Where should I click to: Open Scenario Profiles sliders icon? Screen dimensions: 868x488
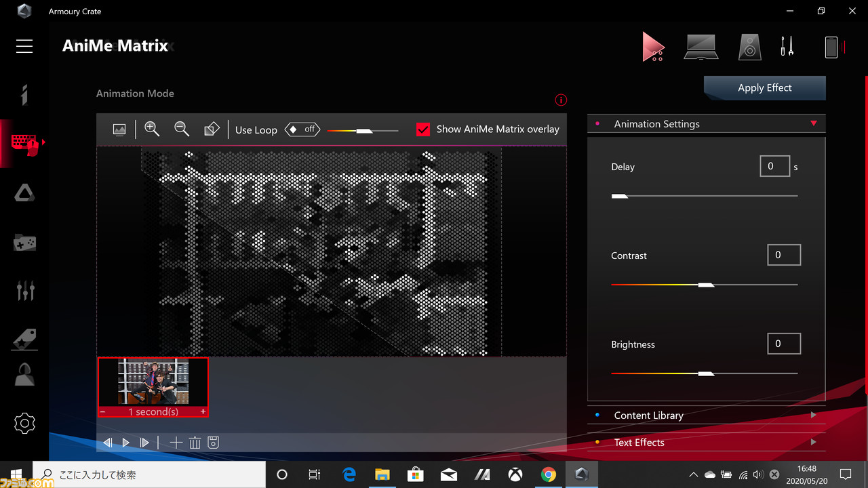tap(25, 290)
